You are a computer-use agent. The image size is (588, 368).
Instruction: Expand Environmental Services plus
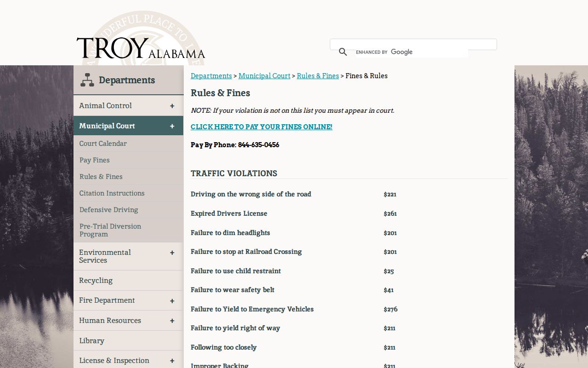172,253
